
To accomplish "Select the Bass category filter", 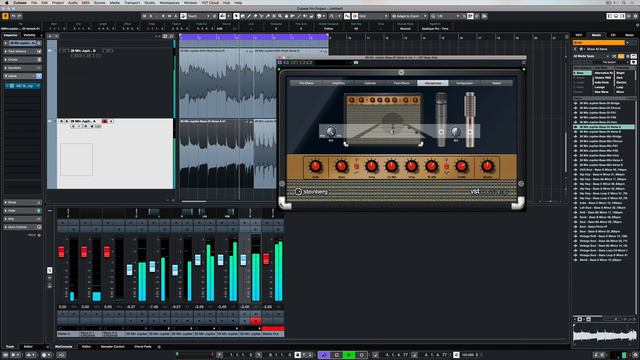I will click(582, 73).
